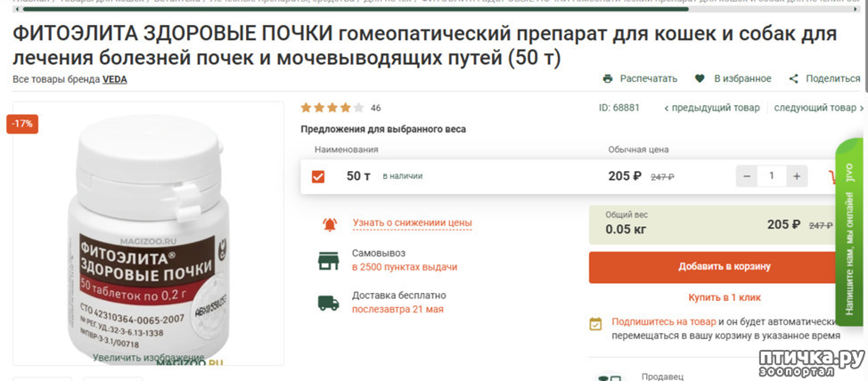Click the -17% discount badge
Image resolution: width=868 pixels, height=381 pixels.
pos(22,124)
